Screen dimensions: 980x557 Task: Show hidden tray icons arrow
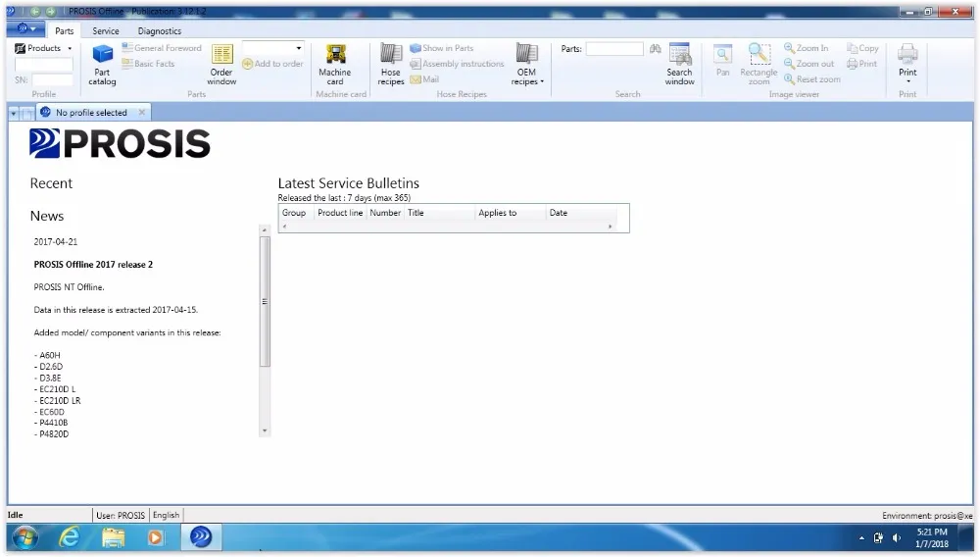(861, 538)
